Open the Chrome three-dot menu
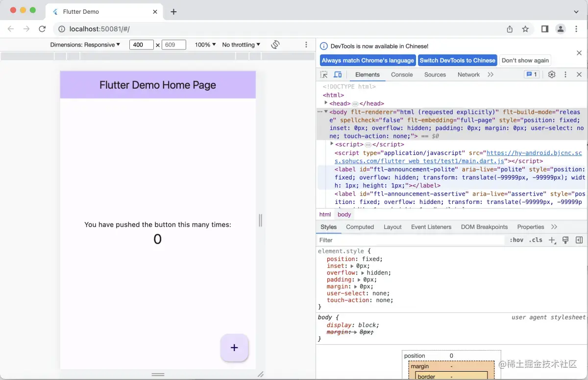The height and width of the screenshot is (380, 588). pyautogui.click(x=577, y=29)
